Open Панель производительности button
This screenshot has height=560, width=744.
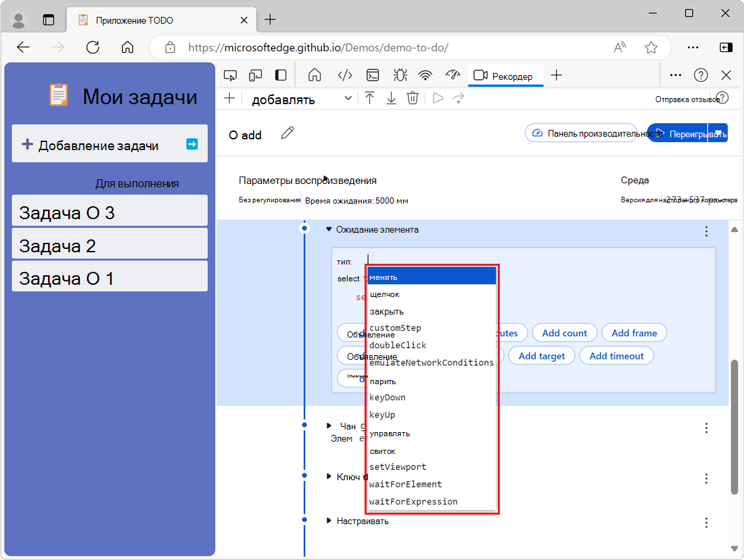[581, 133]
